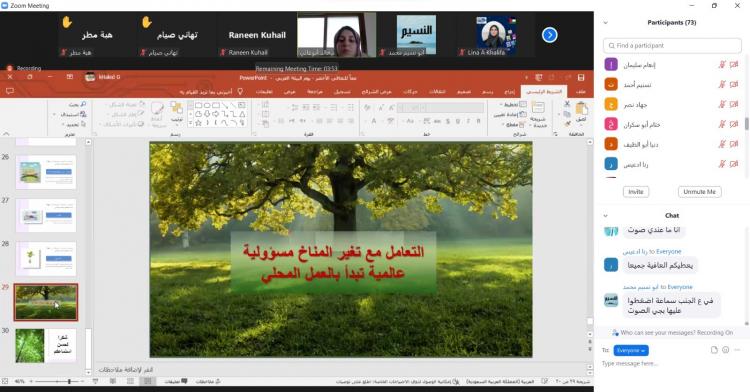Image resolution: width=750 pixels, height=392 pixels.
Task: Click muted microphone icon for تسنيم أحمد
Action: pos(722,85)
